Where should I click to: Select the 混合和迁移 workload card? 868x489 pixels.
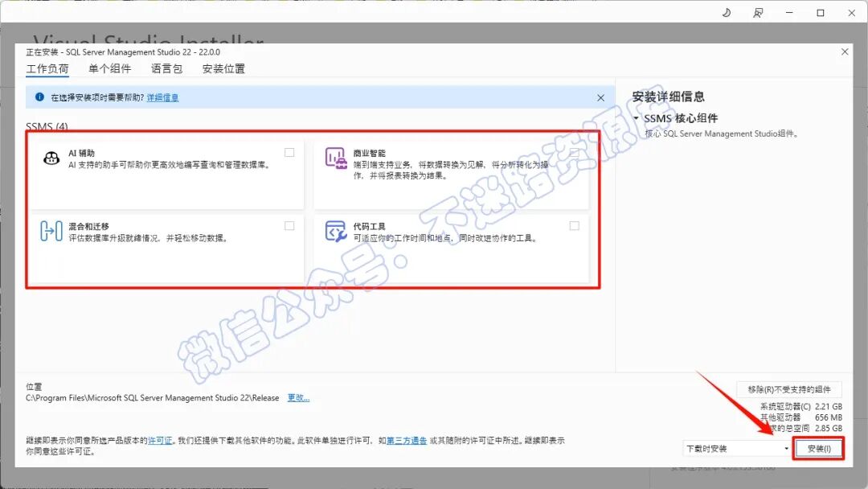(x=167, y=248)
